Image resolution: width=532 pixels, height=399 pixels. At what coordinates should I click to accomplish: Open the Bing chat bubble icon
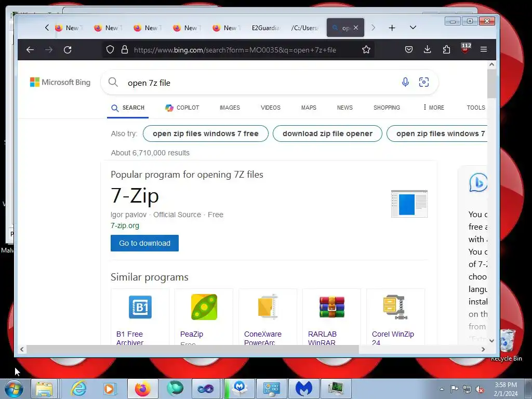pyautogui.click(x=478, y=182)
